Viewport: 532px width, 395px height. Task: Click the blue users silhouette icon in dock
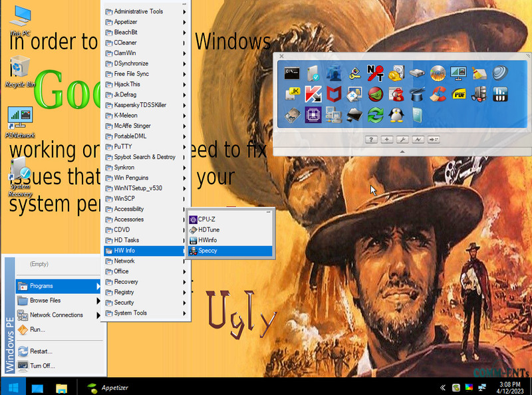(x=334, y=73)
